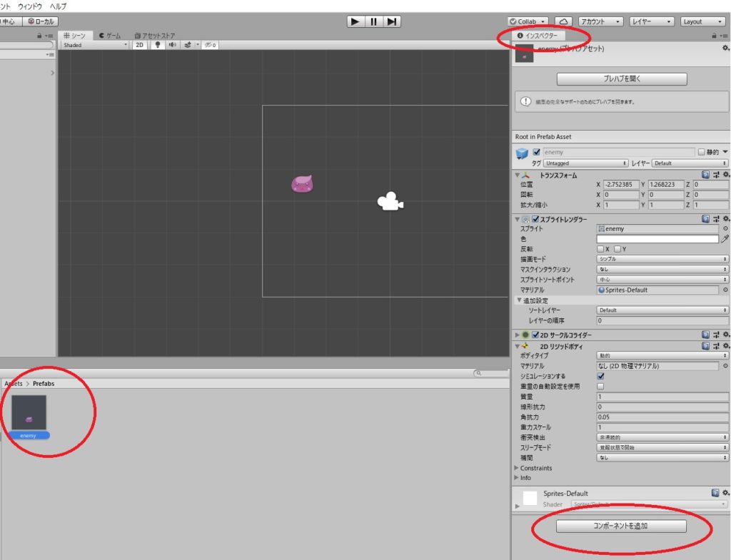
Task: Select the camera gizmo in scene
Action: pos(390,202)
